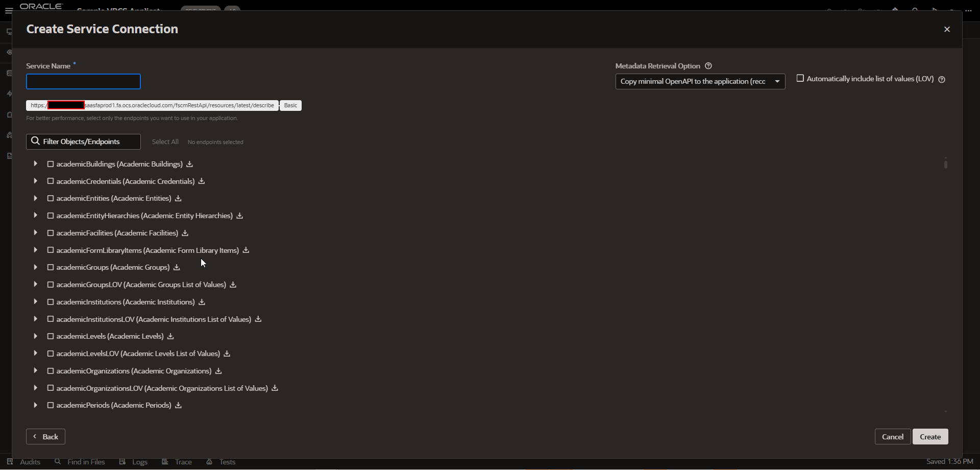This screenshot has width=980, height=470.
Task: Select academicFacilities checkbox
Action: pos(51,233)
